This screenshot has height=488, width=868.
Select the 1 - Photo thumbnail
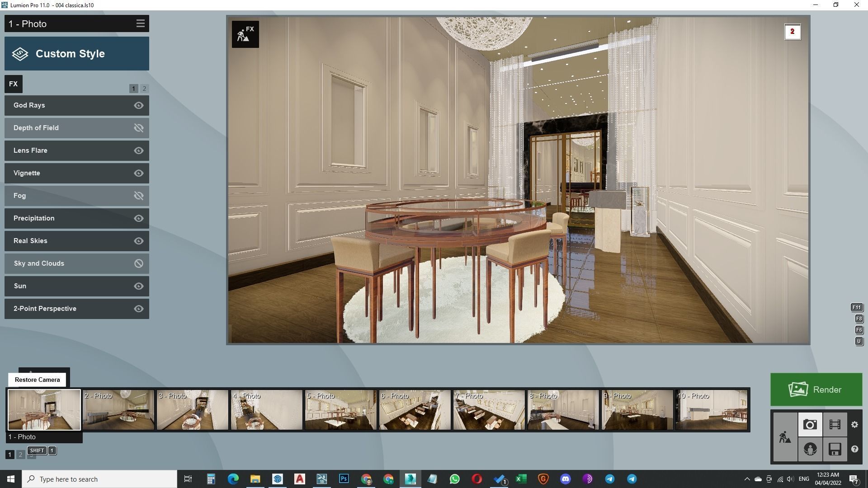pos(44,410)
